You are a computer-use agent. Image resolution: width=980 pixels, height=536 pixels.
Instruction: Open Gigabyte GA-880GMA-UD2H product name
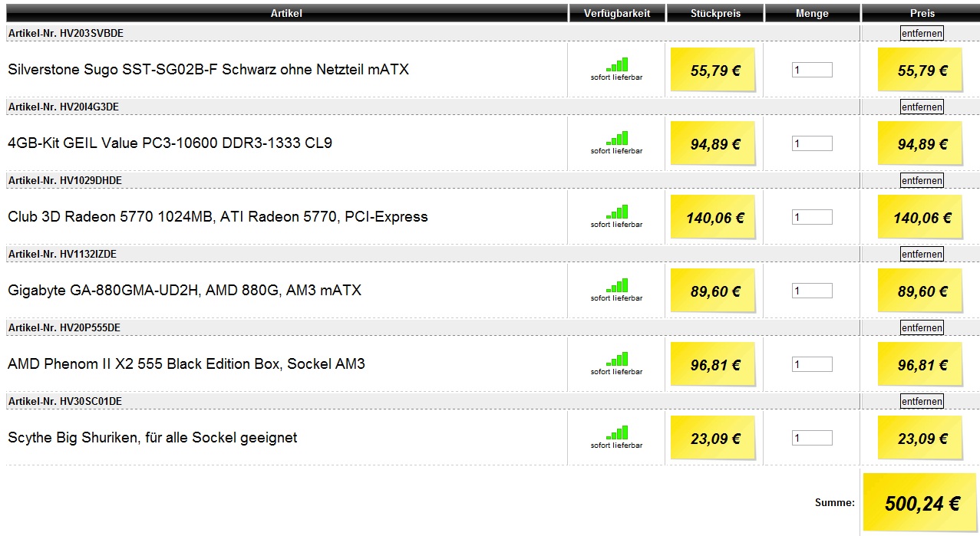click(x=184, y=291)
